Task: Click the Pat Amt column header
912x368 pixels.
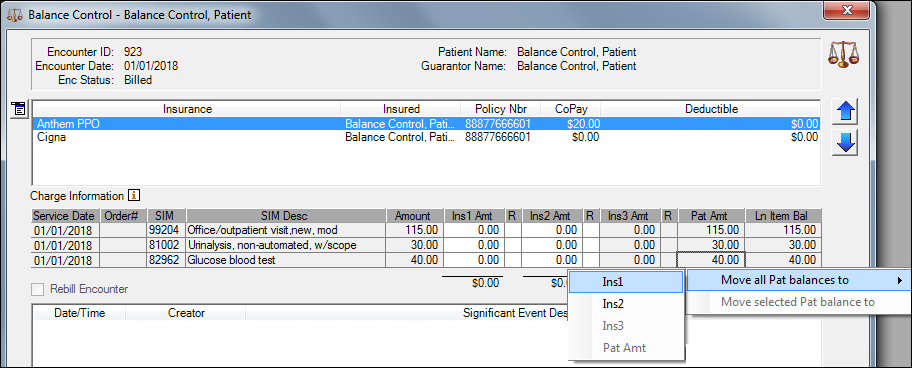Action: (x=711, y=216)
